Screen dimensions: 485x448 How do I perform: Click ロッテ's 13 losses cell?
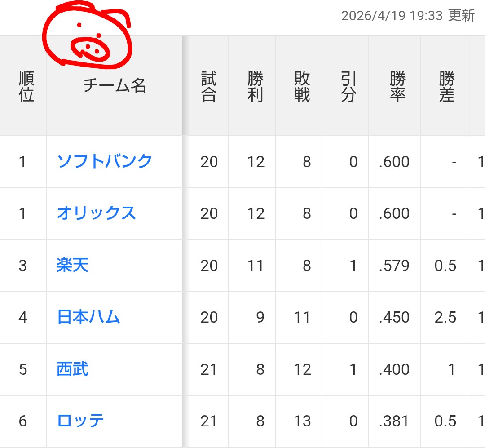coord(302,421)
